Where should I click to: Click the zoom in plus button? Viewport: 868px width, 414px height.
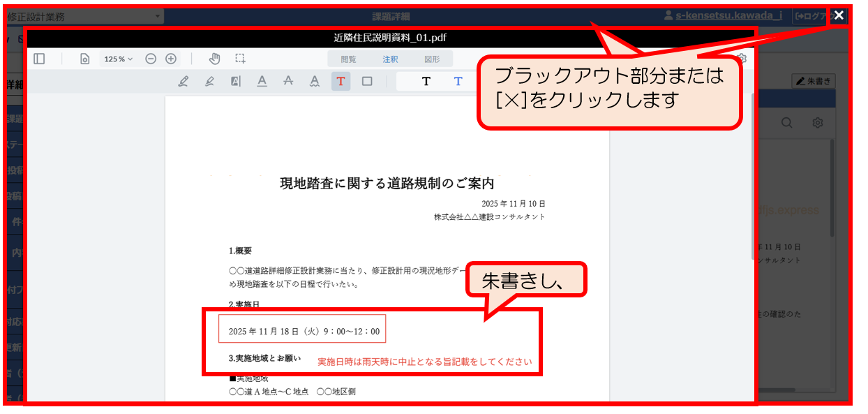click(x=171, y=59)
